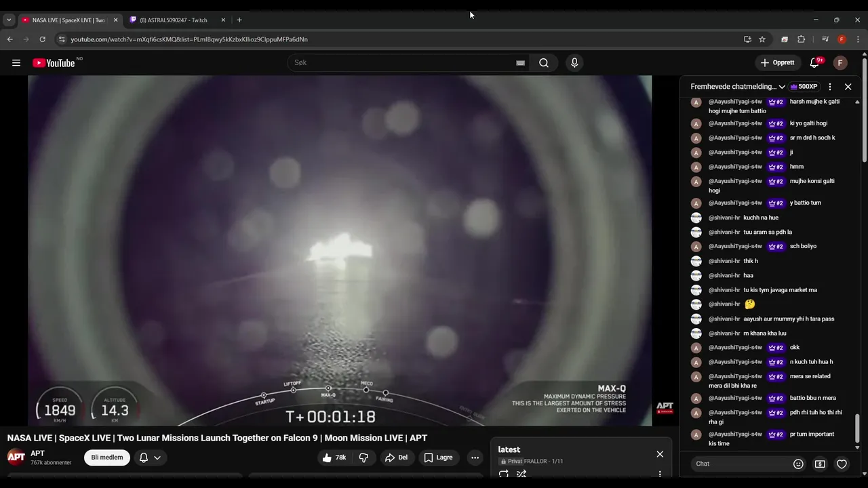This screenshot has width=868, height=488.
Task: Click the live chat scrollbar
Action: pos(857,428)
